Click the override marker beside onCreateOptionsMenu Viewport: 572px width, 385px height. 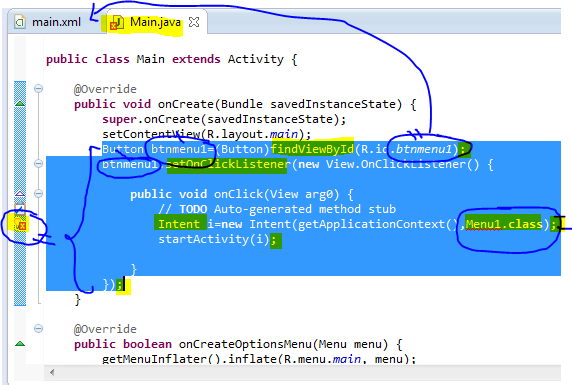[20, 343]
